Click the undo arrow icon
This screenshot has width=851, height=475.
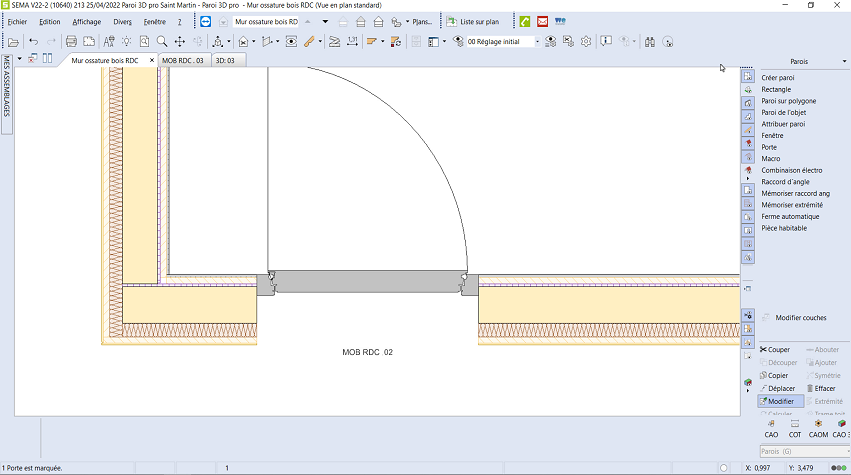(x=33, y=42)
